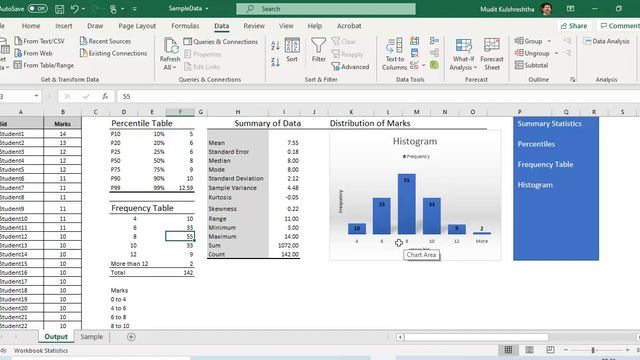Viewport: 640px width, 360px height.
Task: Switch to the Page Layout tab
Action: pyautogui.click(x=137, y=26)
